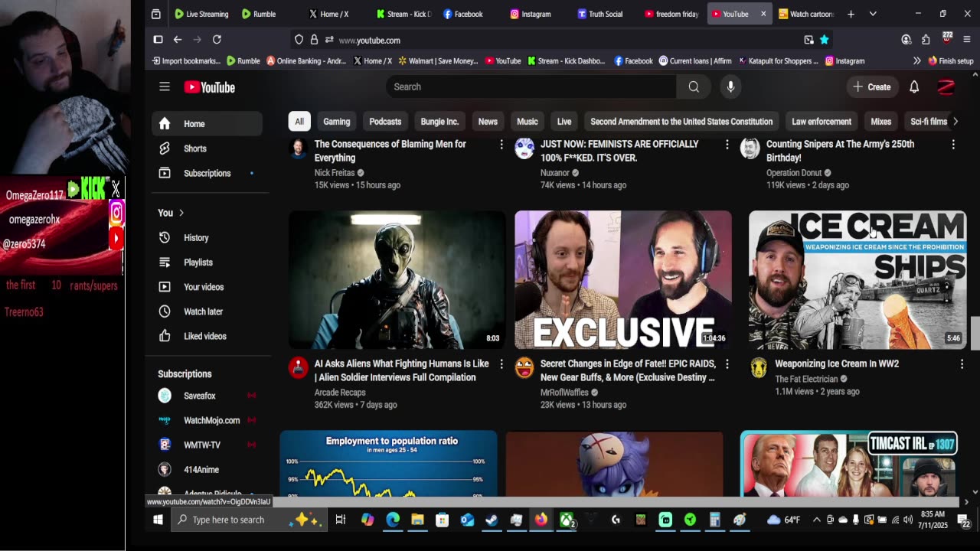Open History in the sidebar
Viewport: 980px width, 551px height.
pos(207,238)
